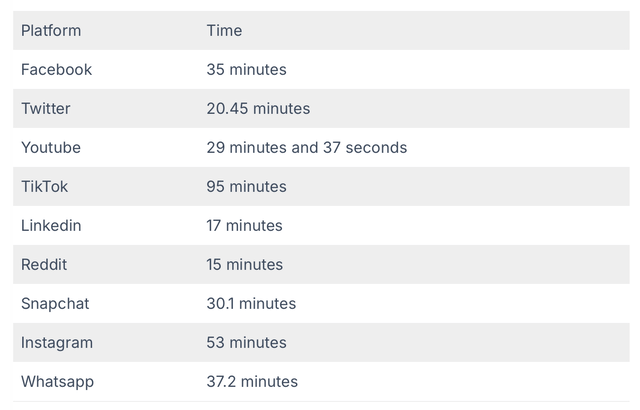Click the 15 minutes cell

pos(244,264)
